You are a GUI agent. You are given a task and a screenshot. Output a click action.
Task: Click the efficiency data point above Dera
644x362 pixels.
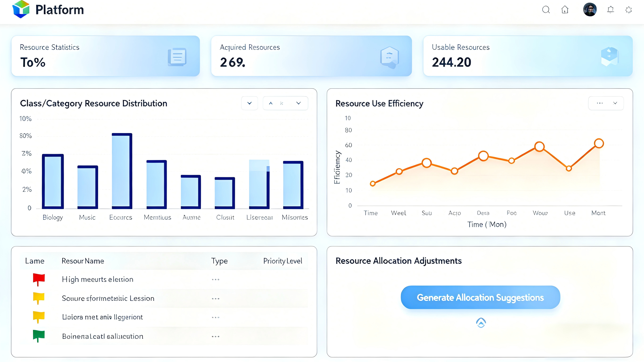[x=483, y=156]
